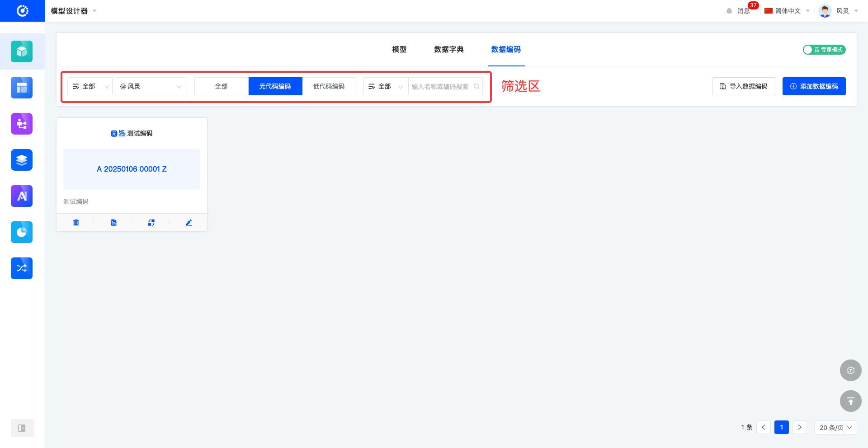Collapse the sidebar using the bottom-left panel icon
868x448 pixels.
click(x=22, y=428)
